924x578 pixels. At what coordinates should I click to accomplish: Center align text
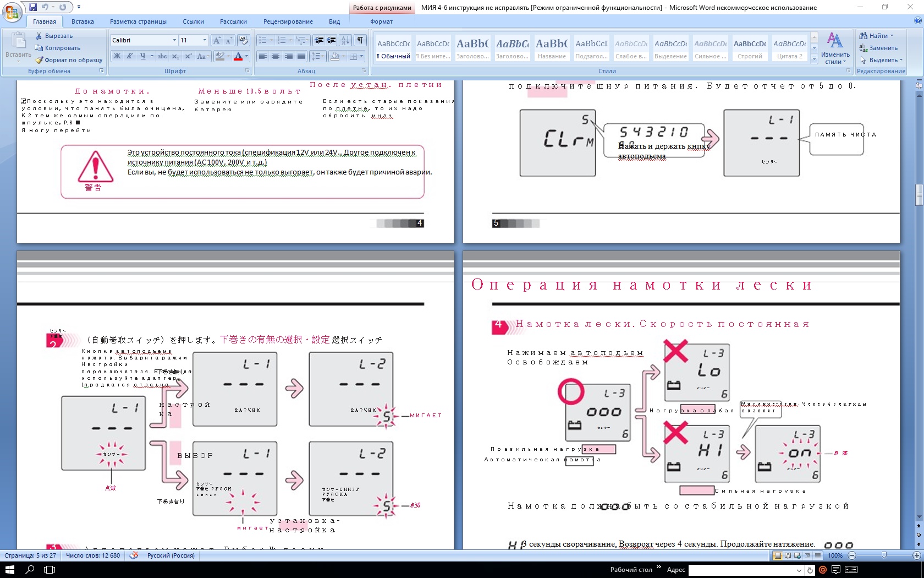pyautogui.click(x=276, y=56)
